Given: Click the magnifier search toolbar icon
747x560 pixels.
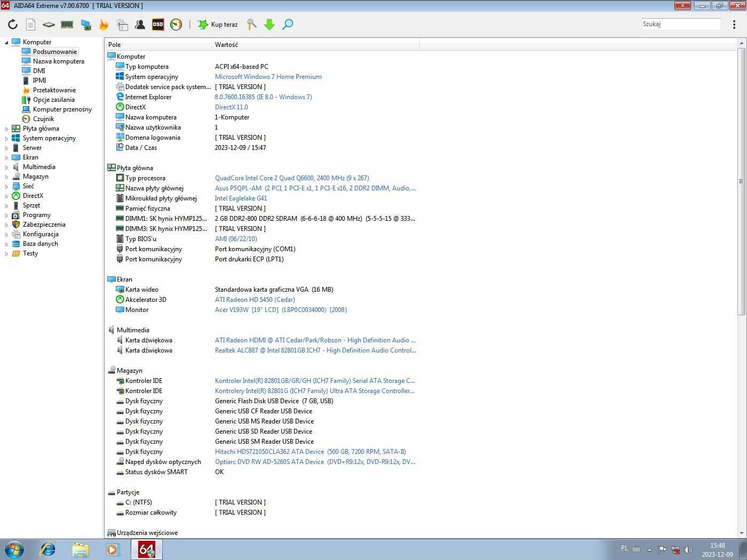Looking at the screenshot, I should [288, 25].
